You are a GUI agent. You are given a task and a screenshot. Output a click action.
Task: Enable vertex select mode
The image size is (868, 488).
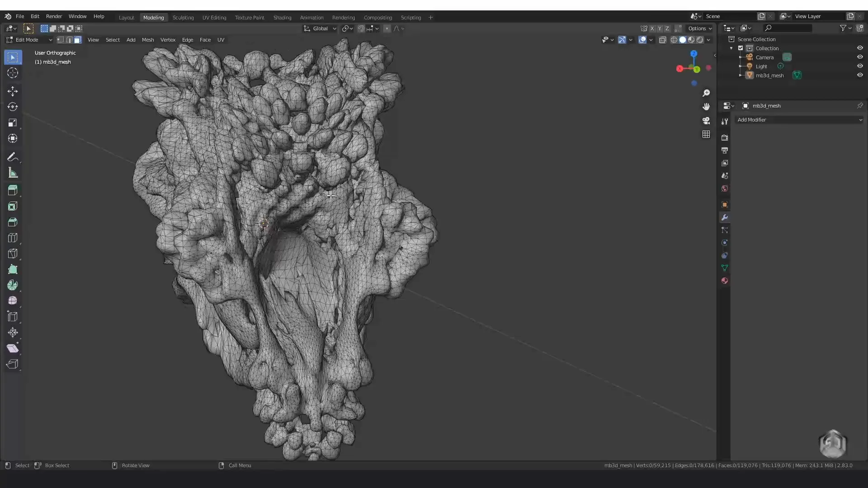pos(61,40)
